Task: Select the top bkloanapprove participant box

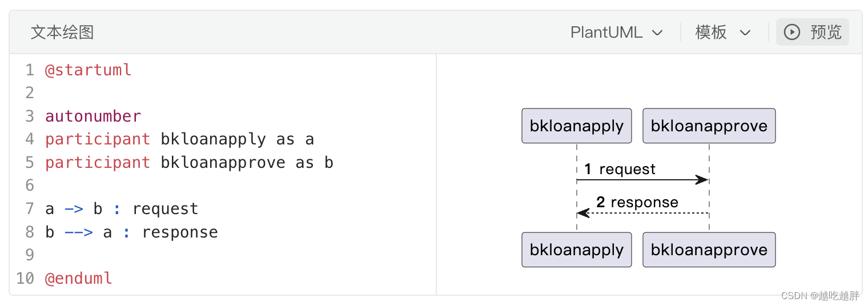Action: (709, 126)
